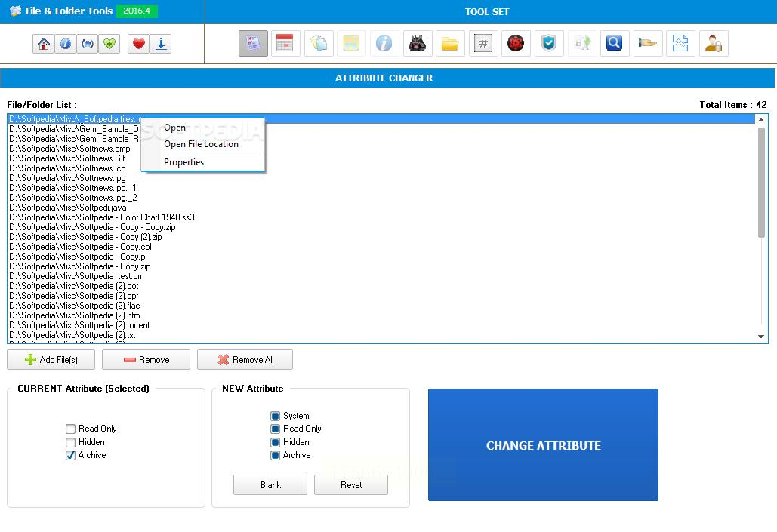Image resolution: width=777 pixels, height=532 pixels.
Task: Toggle the new Archive attribute checkbox
Action: 275,455
